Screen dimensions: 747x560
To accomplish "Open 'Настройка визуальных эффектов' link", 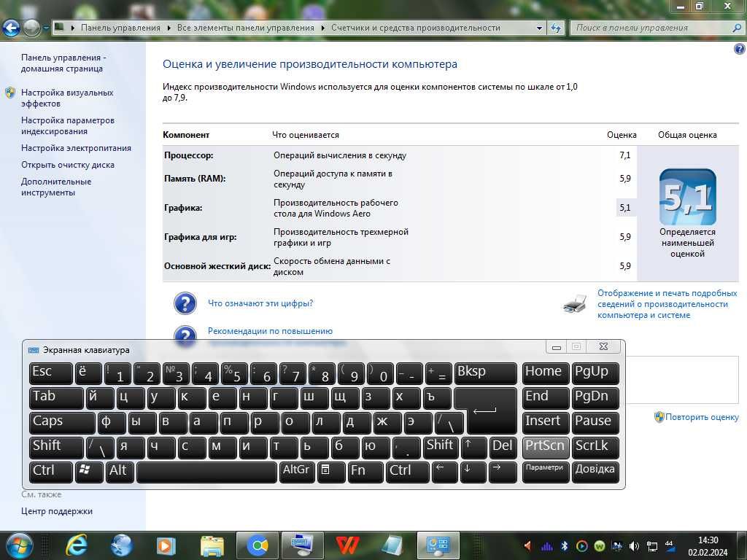I will pyautogui.click(x=67, y=98).
